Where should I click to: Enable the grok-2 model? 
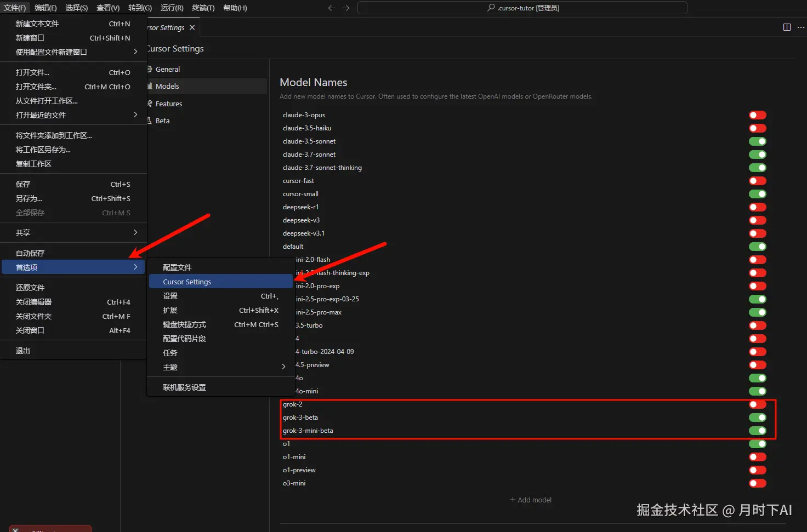[758, 404]
